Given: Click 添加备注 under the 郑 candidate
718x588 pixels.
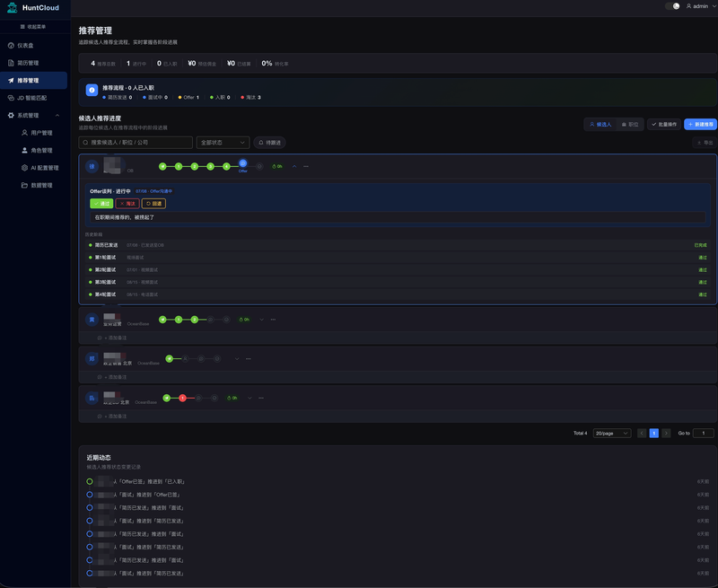Looking at the screenshot, I should point(112,377).
